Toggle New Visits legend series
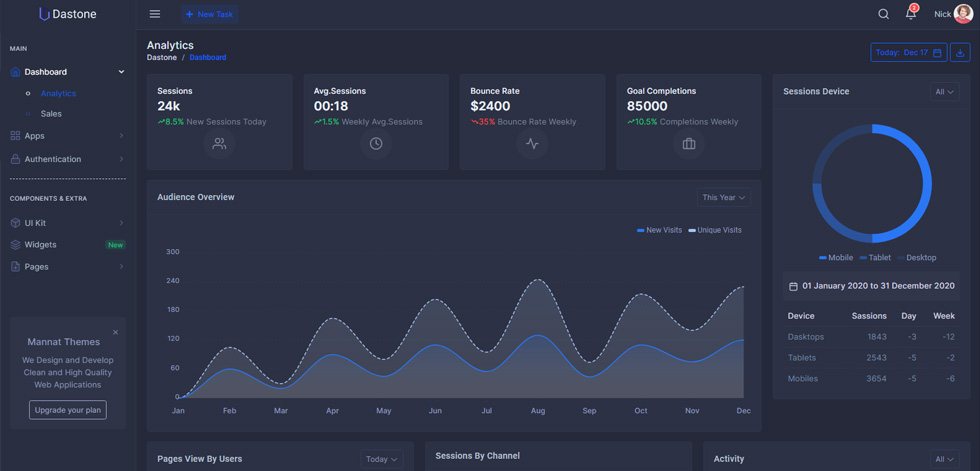Image resolution: width=980 pixels, height=471 pixels. (659, 231)
